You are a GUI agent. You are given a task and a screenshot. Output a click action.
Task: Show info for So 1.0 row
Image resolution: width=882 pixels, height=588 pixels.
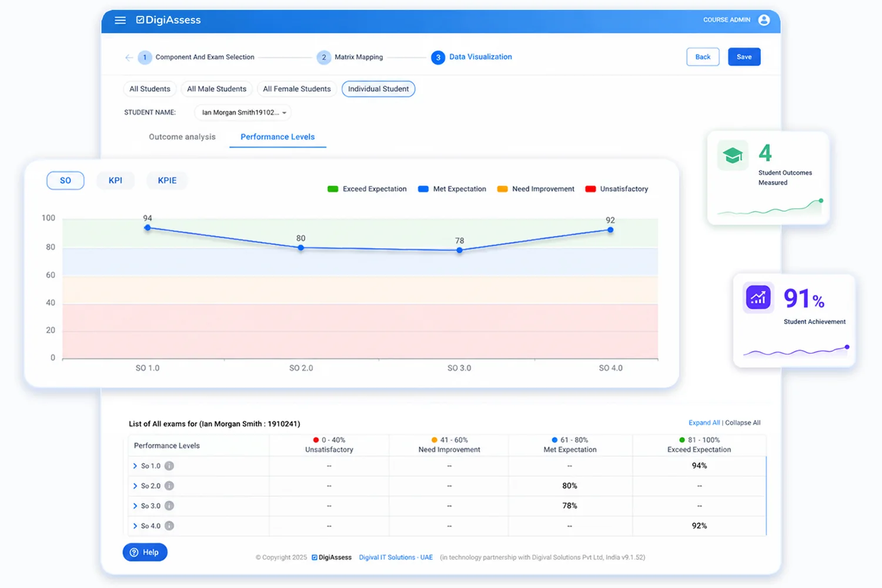169,466
